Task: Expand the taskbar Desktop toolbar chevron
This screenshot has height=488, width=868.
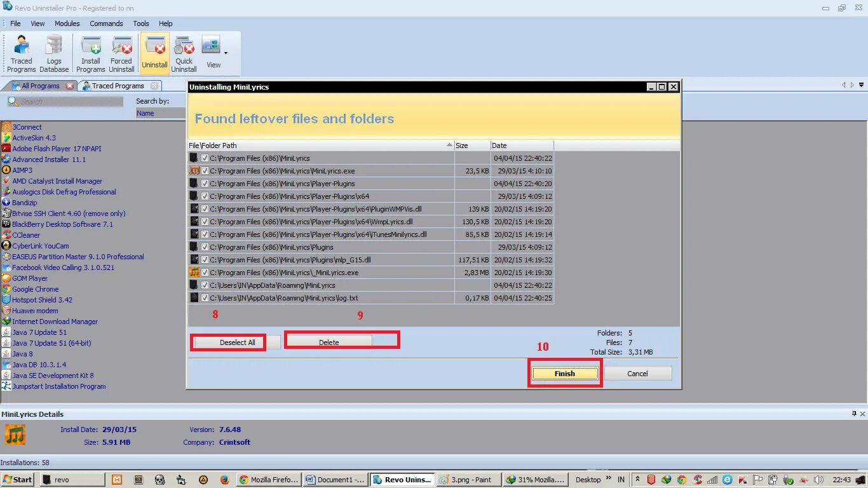Action: click(609, 478)
